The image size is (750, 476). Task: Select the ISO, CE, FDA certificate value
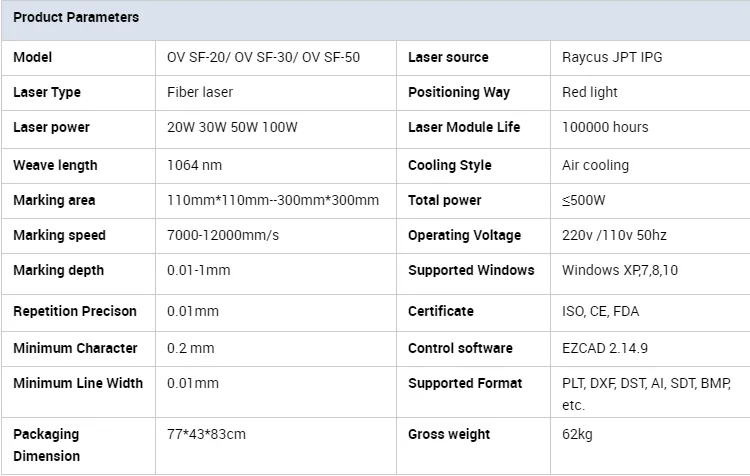click(600, 311)
